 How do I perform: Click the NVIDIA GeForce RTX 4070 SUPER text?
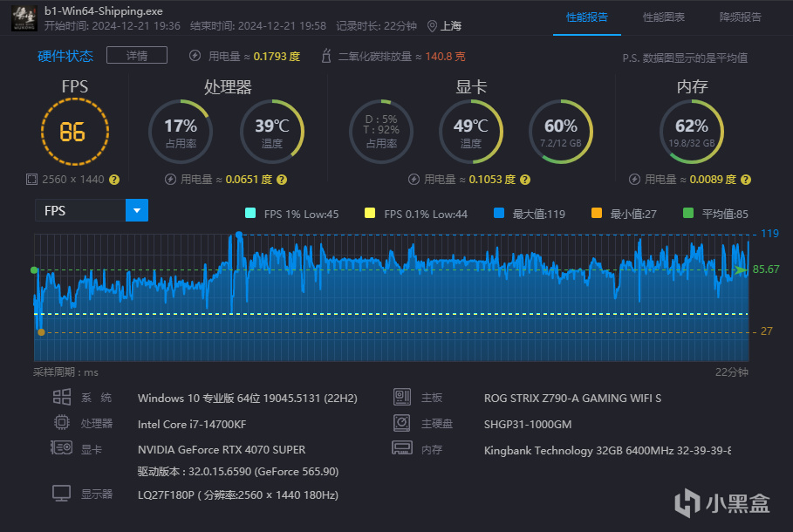coord(222,449)
